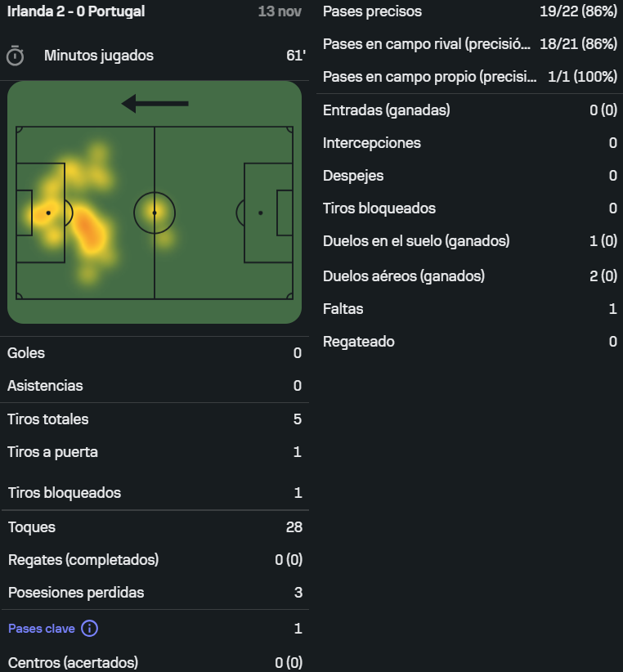
Task: Select the Duelos aéreos (ganados) row
Action: tap(469, 276)
